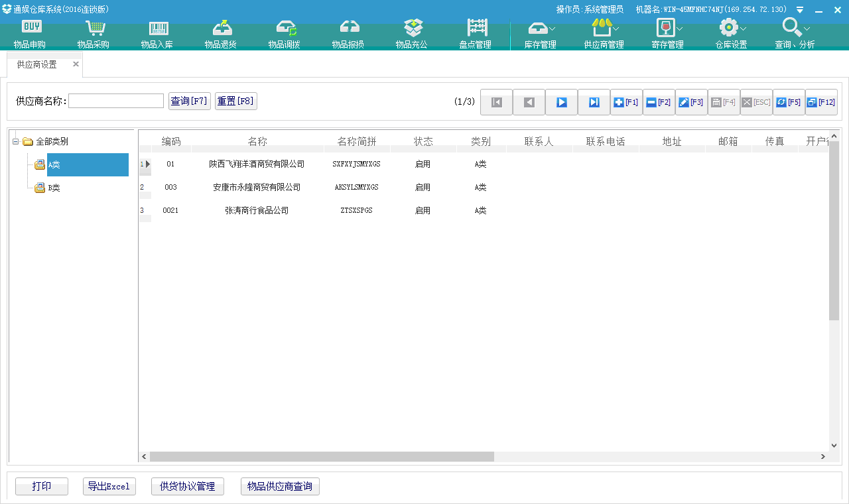
Task: Go to the next record
Action: tap(561, 102)
